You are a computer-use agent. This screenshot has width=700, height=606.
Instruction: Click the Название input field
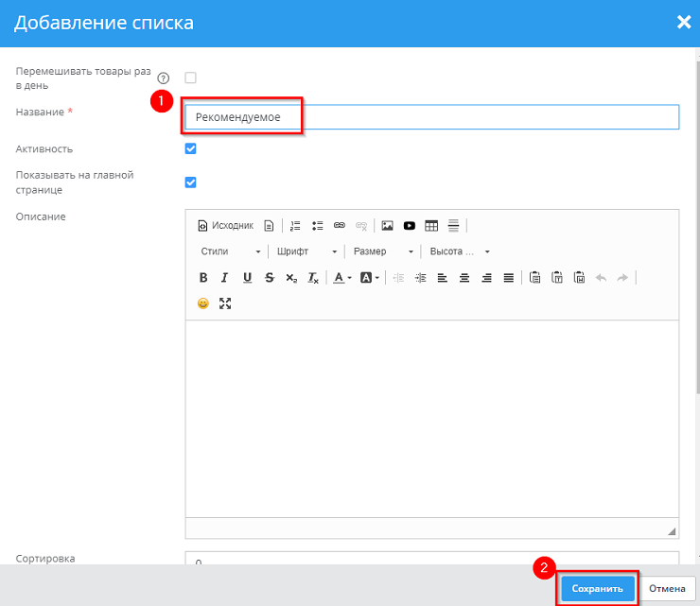431,116
